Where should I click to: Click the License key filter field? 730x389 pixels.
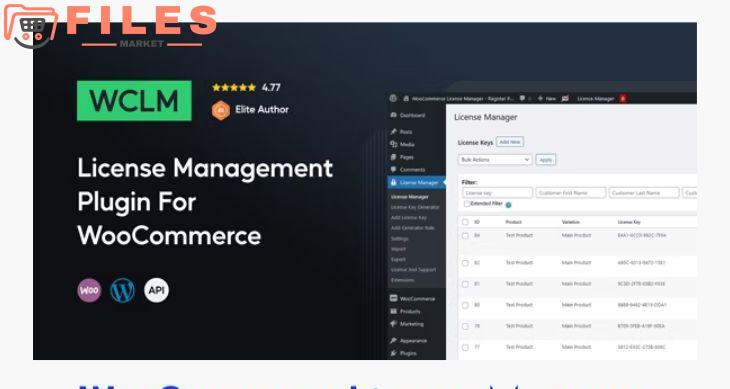point(497,193)
